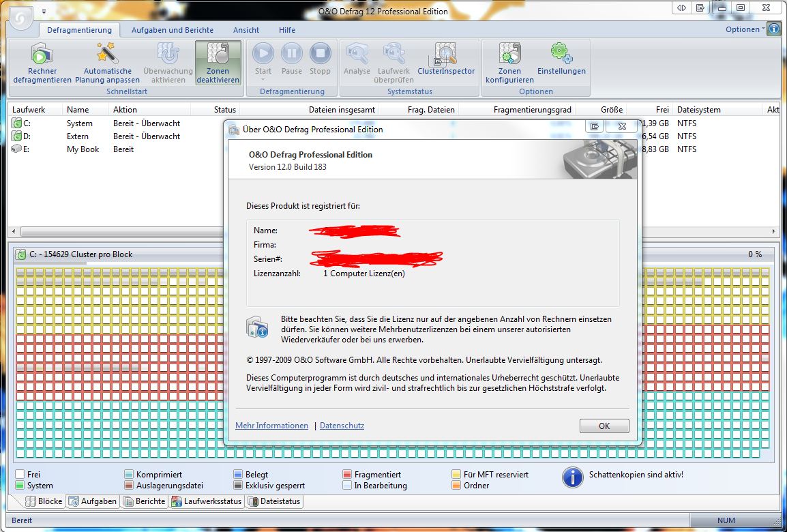
Task: Sort by Dateisystem column header
Action: tap(719, 109)
